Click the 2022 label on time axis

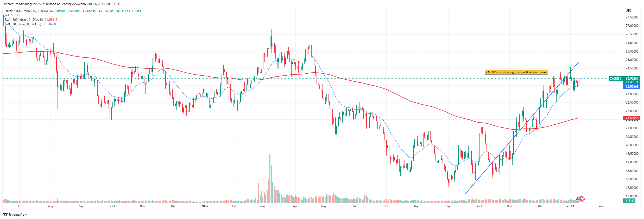205,206
